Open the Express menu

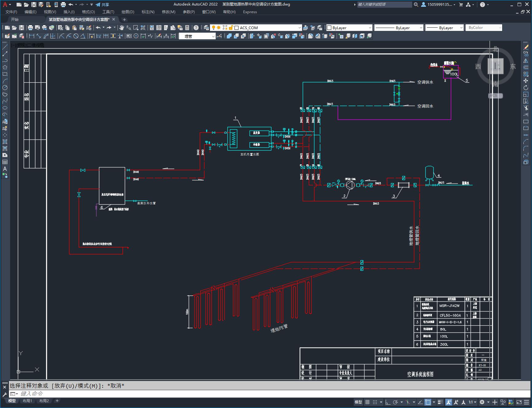coord(250,12)
